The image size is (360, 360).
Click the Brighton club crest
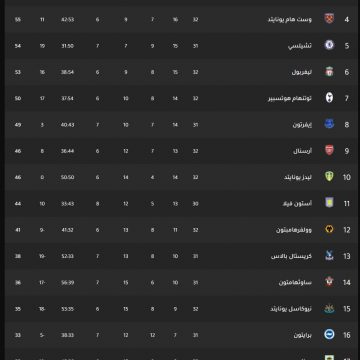[329, 335]
